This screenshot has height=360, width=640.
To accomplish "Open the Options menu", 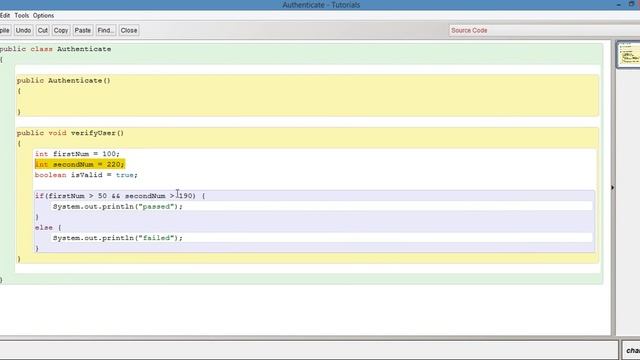I will pos(43,16).
